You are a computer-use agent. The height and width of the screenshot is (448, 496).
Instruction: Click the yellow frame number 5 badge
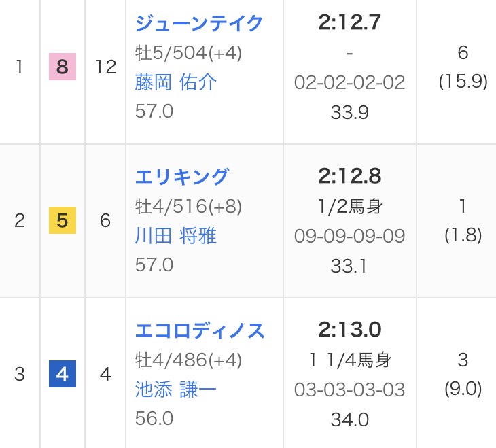click(x=63, y=221)
